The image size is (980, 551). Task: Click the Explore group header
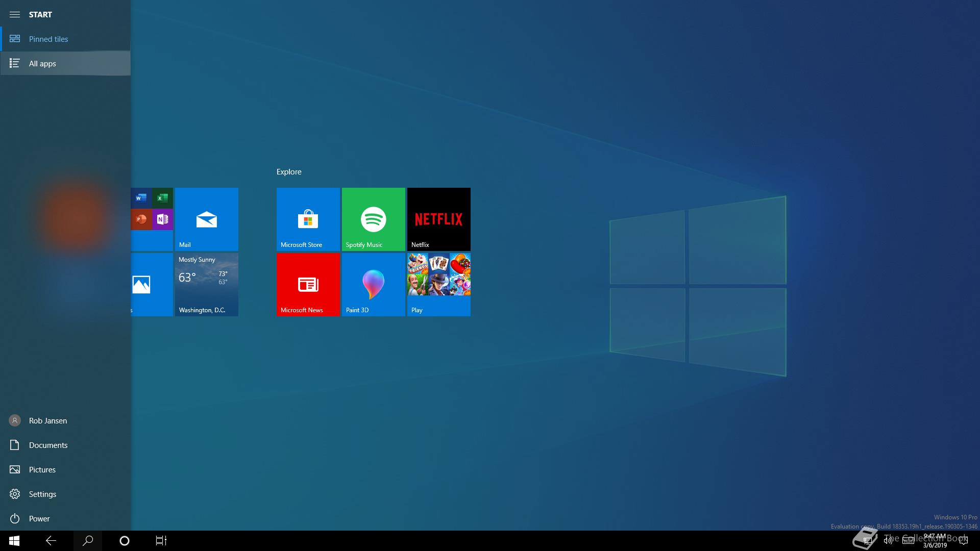(289, 172)
